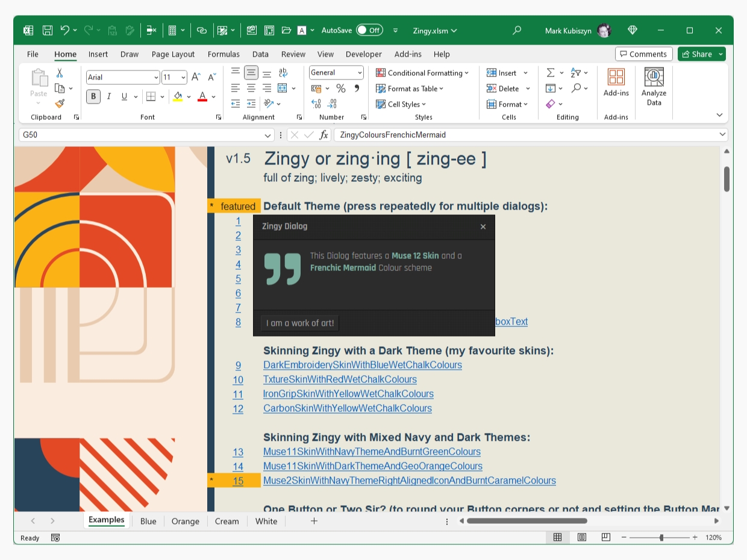Open the Formulas ribbon tab
The width and height of the screenshot is (747, 560).
pyautogui.click(x=223, y=54)
